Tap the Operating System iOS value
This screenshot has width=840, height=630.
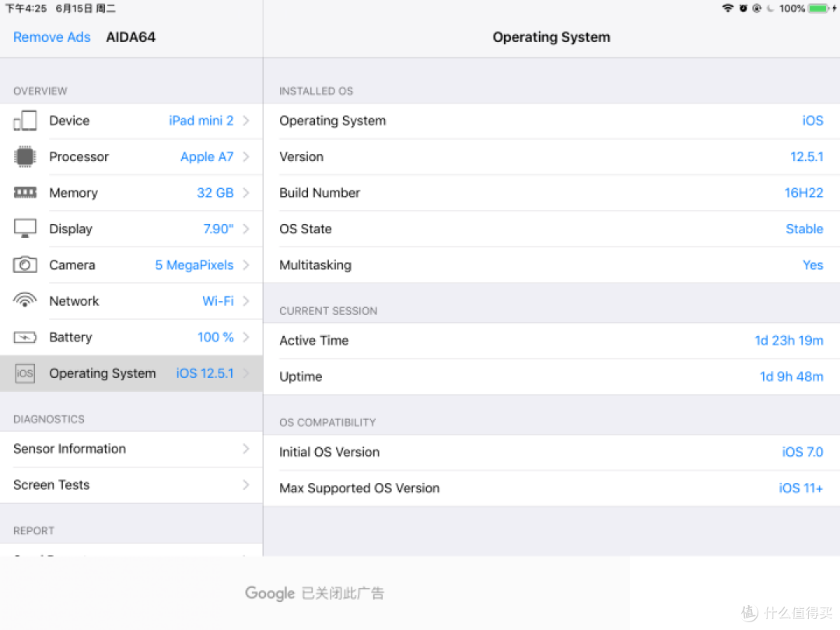tap(813, 121)
